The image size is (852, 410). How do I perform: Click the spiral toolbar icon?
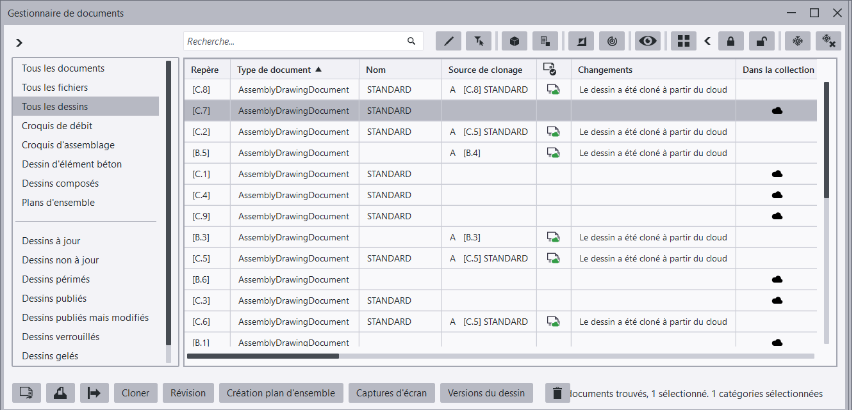(x=612, y=41)
